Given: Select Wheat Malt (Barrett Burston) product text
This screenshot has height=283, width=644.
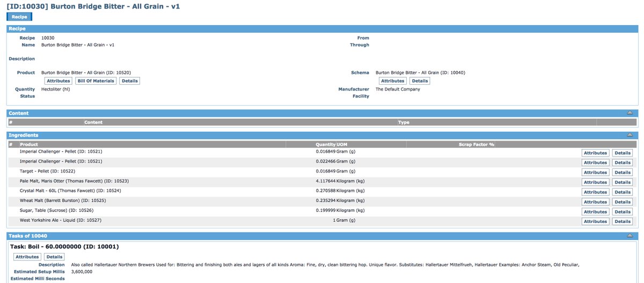Looking at the screenshot, I should point(63,200).
